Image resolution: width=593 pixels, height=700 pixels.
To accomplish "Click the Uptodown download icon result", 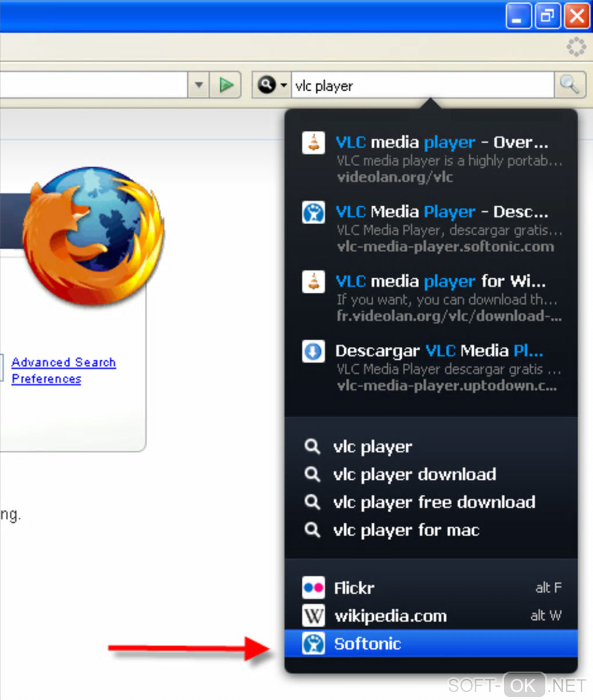I will point(313,351).
